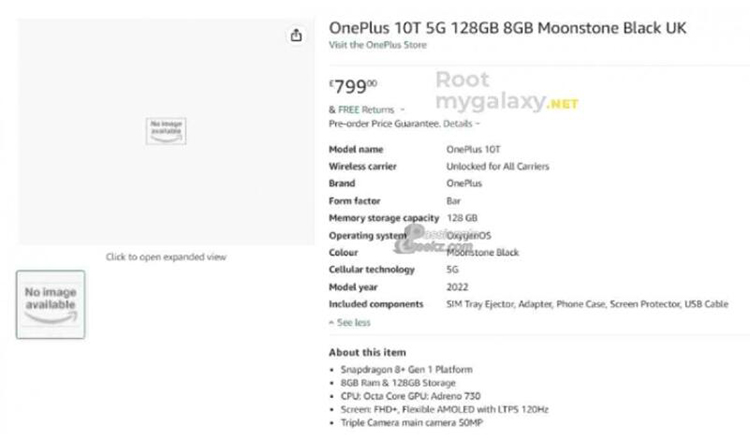Click the small No image placeholder in center
The height and width of the screenshot is (440, 750).
(x=166, y=131)
